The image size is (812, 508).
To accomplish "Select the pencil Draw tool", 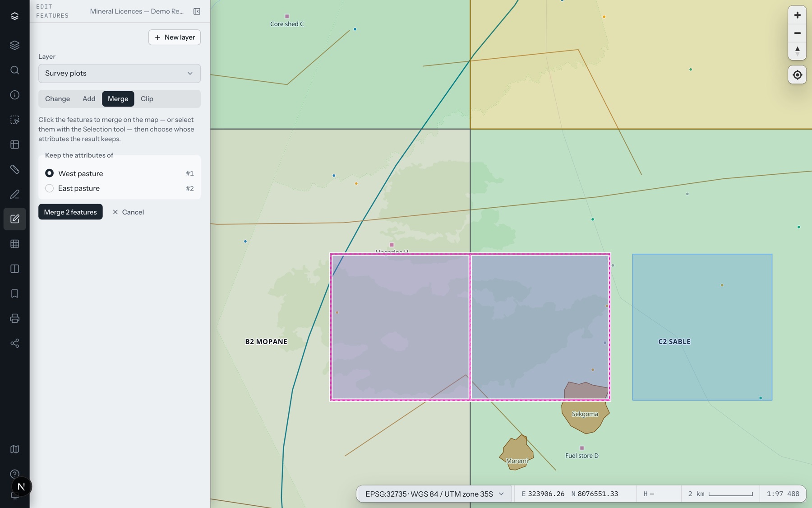I will point(14,194).
